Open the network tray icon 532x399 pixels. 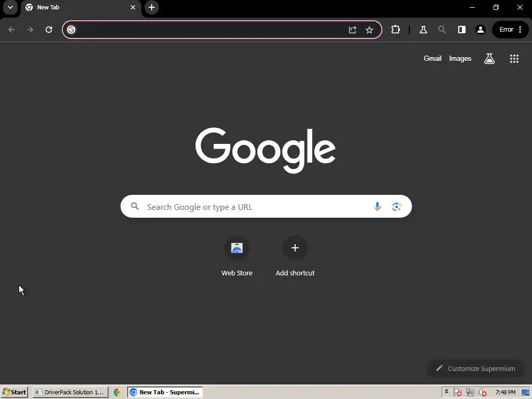[470, 392]
